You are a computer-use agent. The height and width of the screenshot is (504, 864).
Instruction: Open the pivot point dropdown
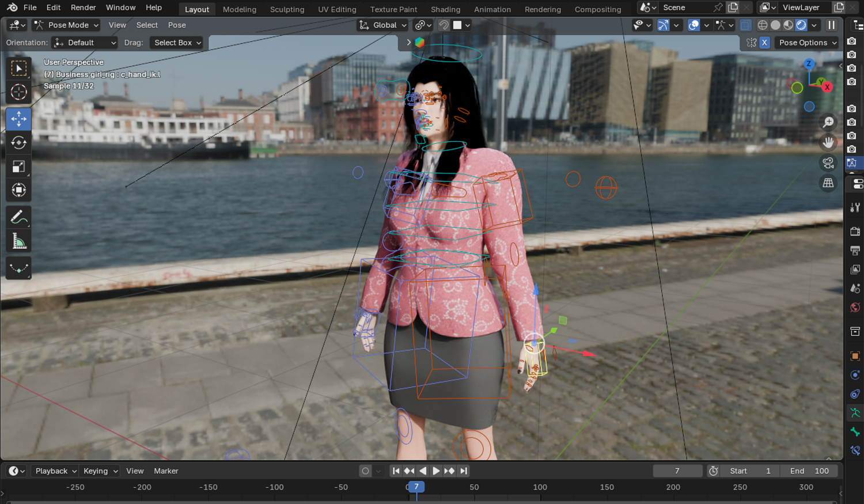(423, 25)
